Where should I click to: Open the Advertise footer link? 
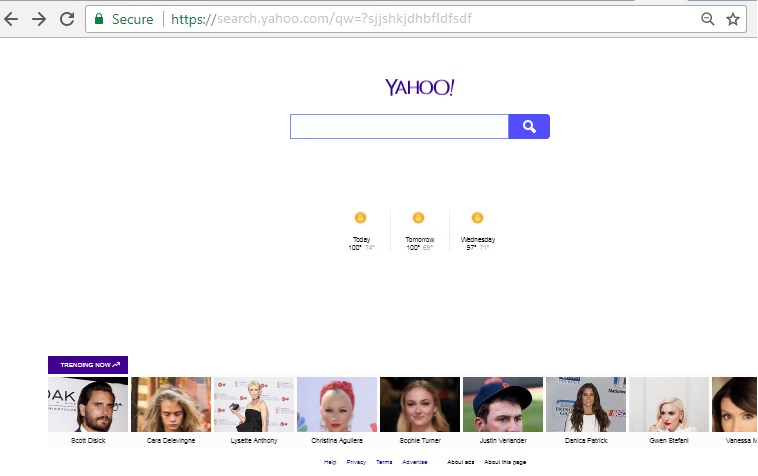click(x=415, y=462)
